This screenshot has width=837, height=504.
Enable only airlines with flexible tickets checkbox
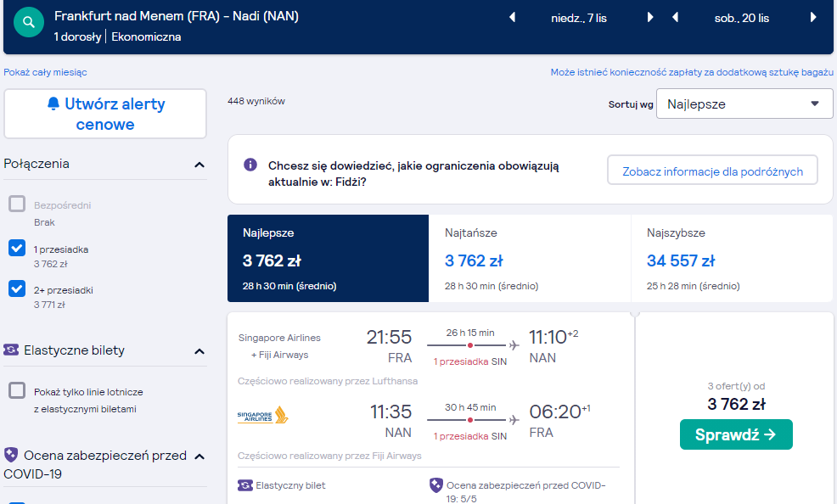17,390
